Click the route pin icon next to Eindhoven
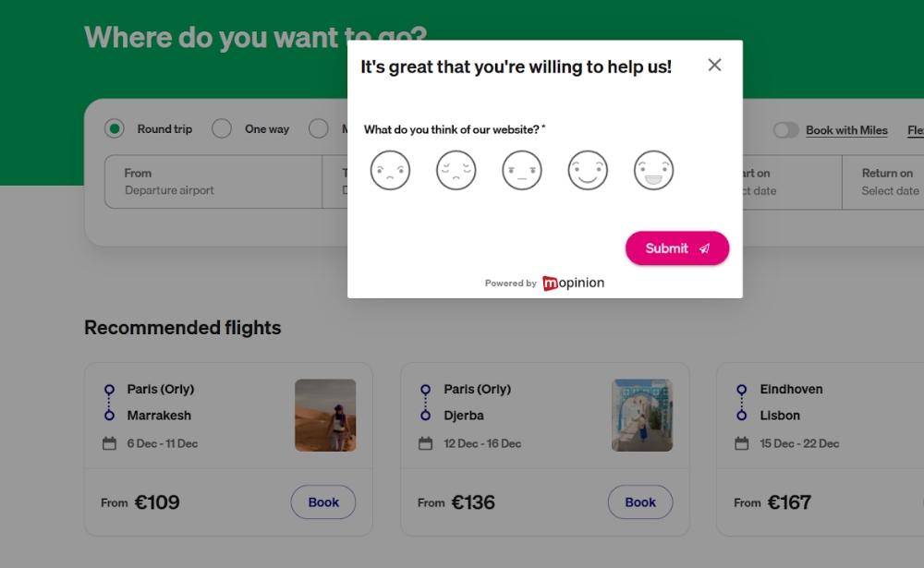The image size is (924, 568). tap(742, 389)
